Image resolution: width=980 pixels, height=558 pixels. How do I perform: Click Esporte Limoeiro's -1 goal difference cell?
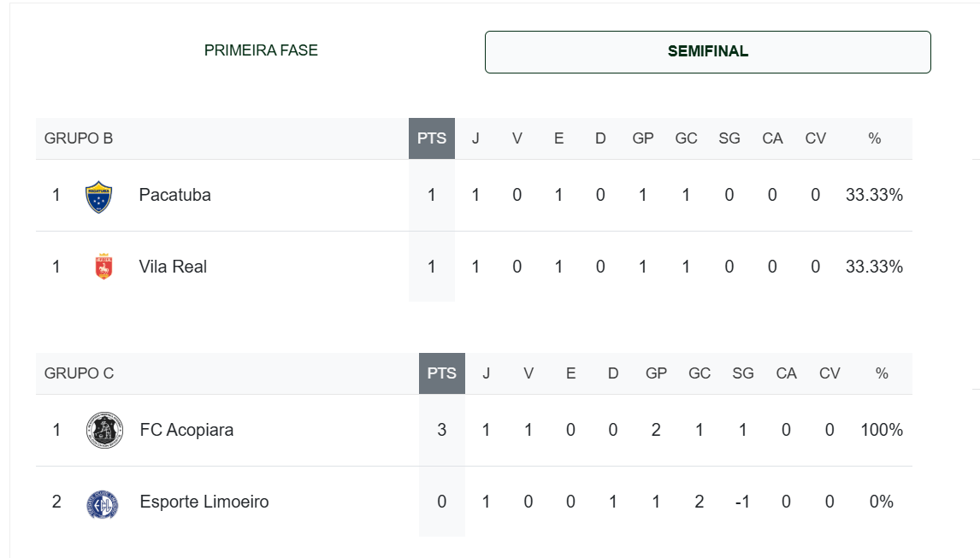(742, 502)
